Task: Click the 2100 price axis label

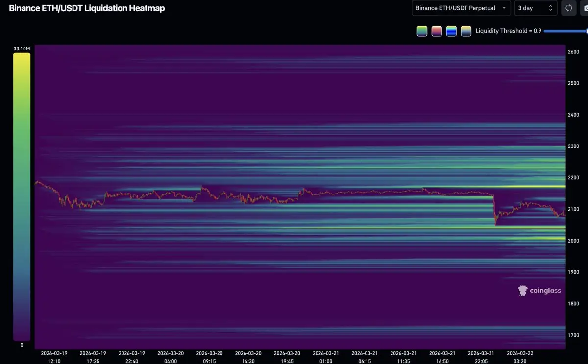Action: point(573,209)
